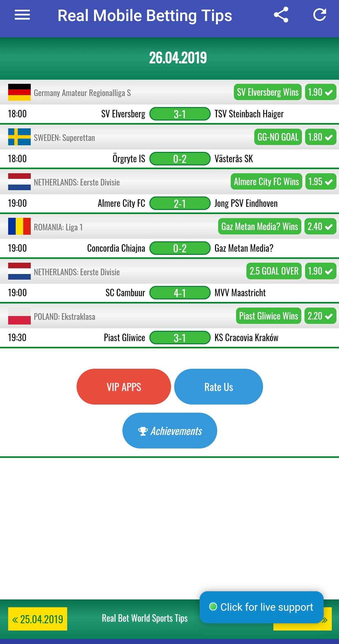Select the 1.95 odds badge
This screenshot has width=339, height=644.
pos(320,182)
